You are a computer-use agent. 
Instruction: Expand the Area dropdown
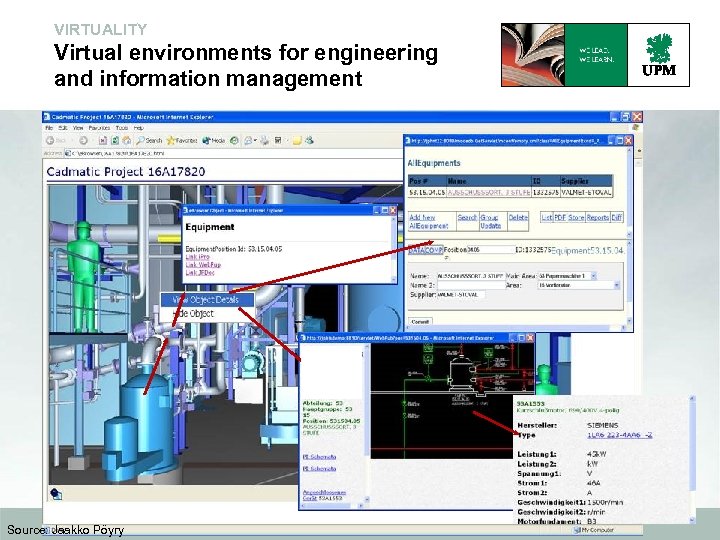(x=616, y=285)
